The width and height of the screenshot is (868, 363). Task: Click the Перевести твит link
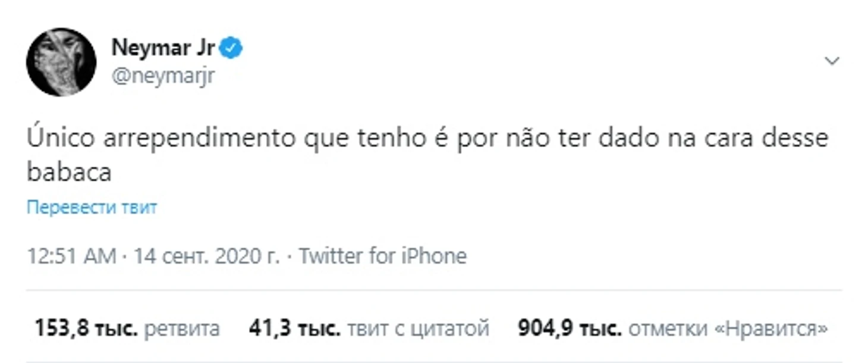point(92,208)
